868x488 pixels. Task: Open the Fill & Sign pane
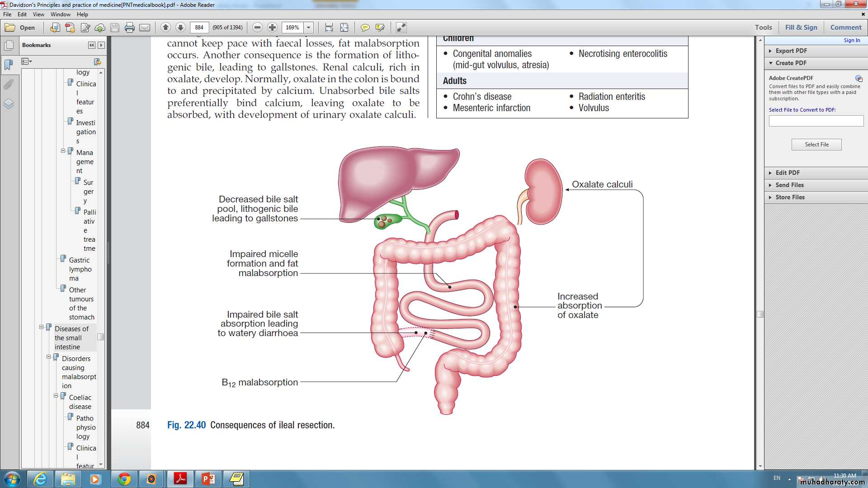click(801, 27)
